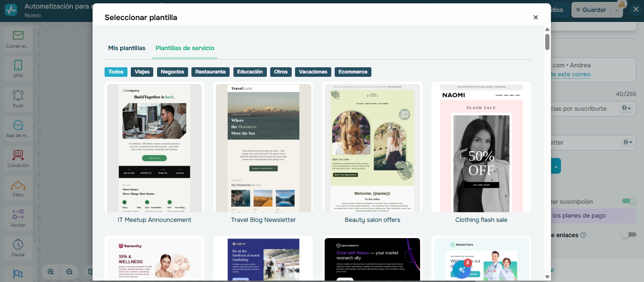Select the Push notification bell icon
This screenshot has height=282, width=644.
click(x=18, y=95)
